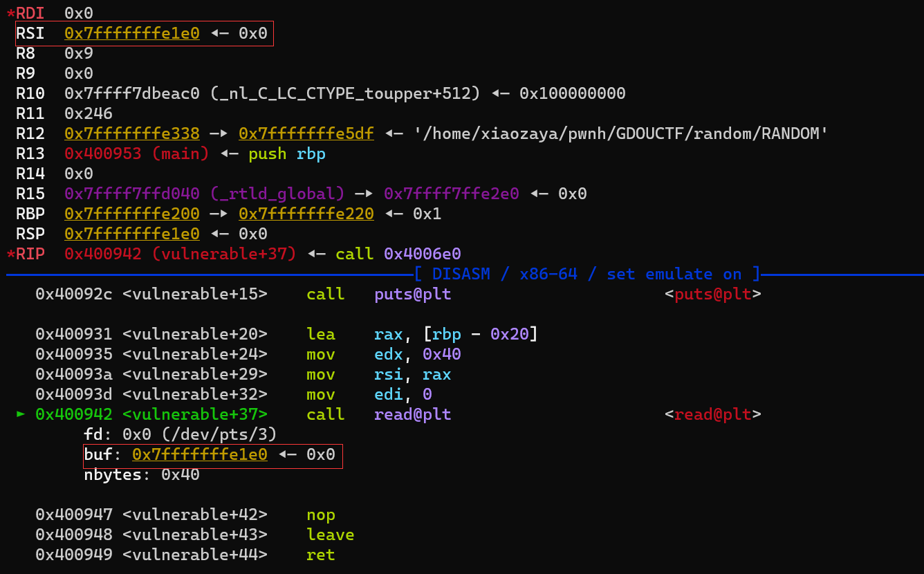Screen dimensions: 924x574
Task: Click the R12 pointer 0x7fffffffe338
Action: coord(132,133)
